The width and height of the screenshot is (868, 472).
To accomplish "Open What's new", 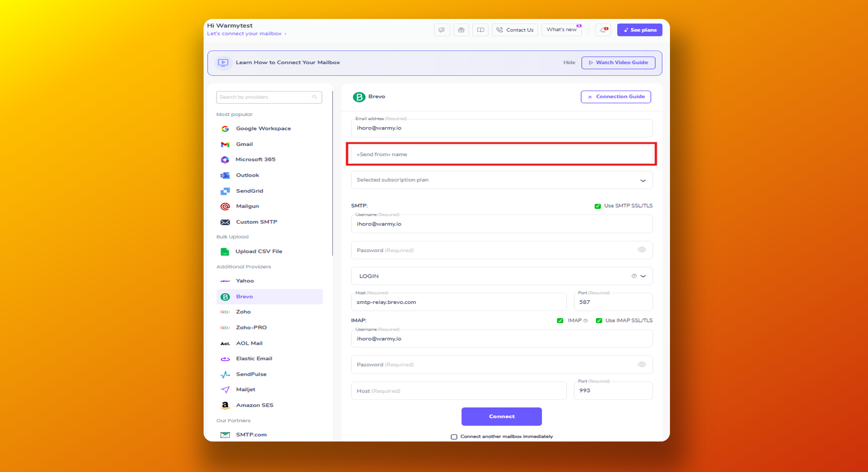I will coord(562,30).
